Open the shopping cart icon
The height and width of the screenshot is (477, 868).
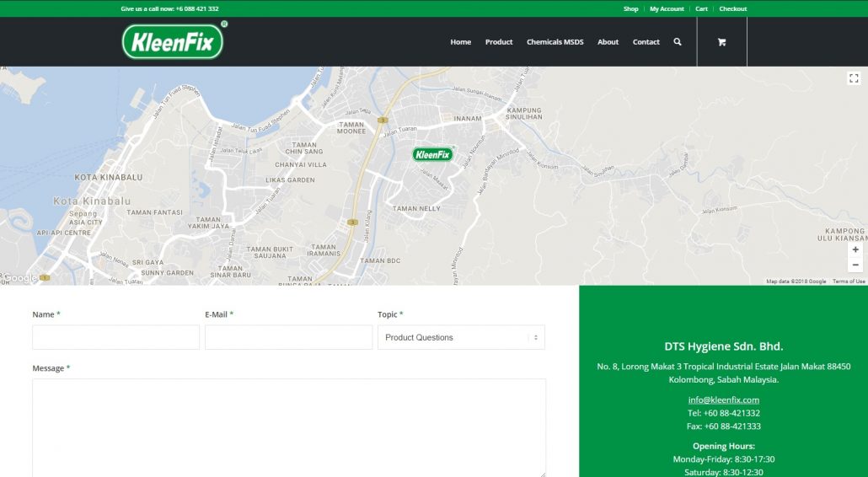(721, 42)
